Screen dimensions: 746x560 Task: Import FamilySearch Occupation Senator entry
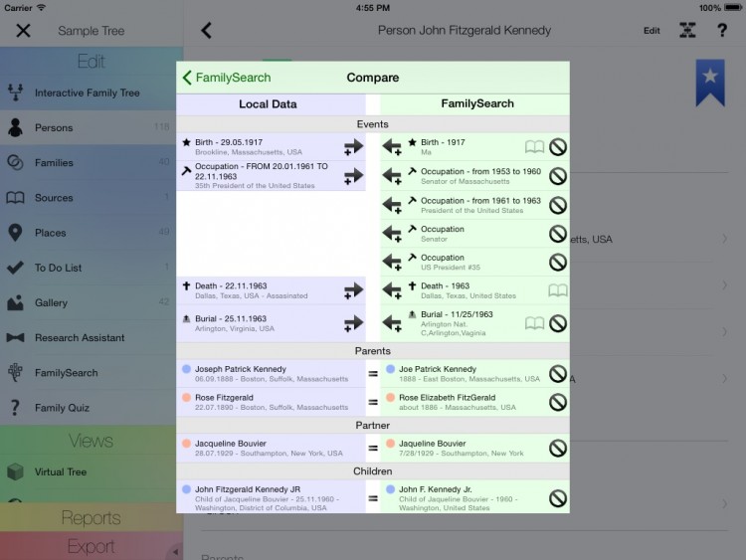coord(392,234)
